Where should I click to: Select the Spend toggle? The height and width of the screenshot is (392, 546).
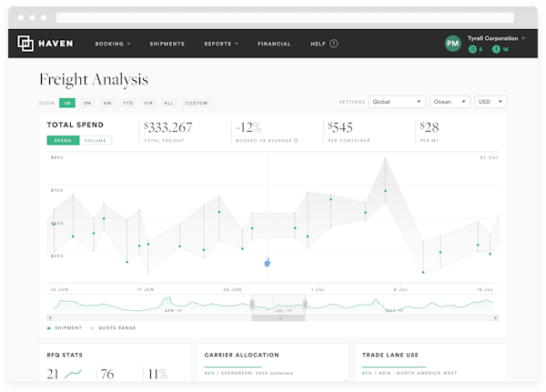coord(63,141)
